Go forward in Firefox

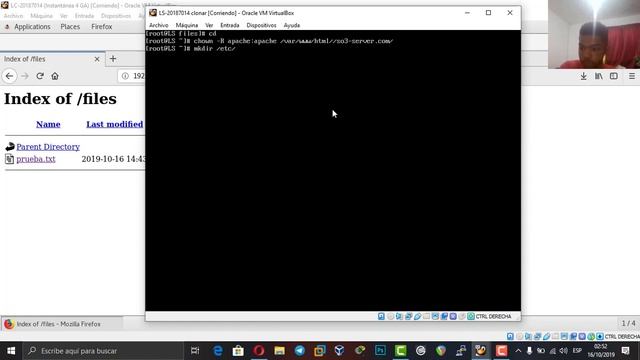point(24,76)
